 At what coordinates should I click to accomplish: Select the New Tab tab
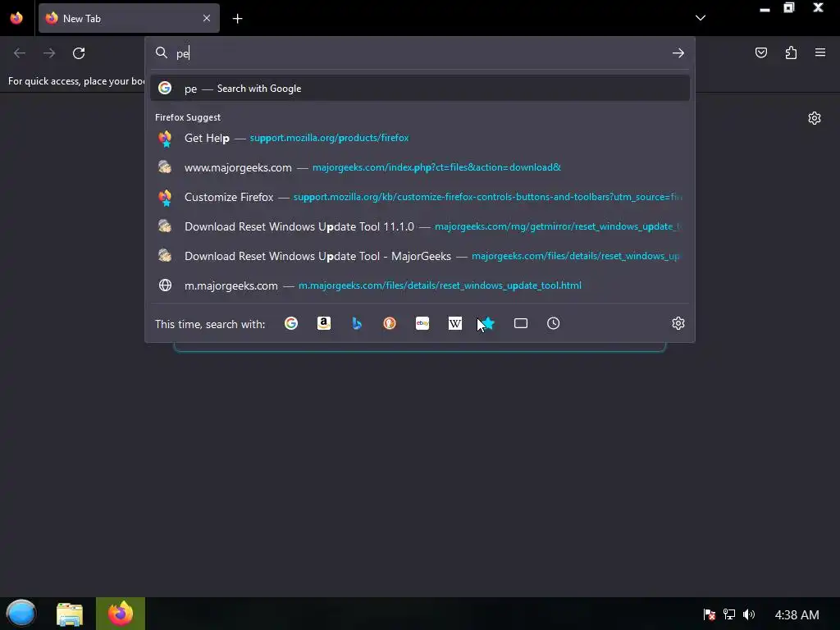pyautogui.click(x=129, y=18)
